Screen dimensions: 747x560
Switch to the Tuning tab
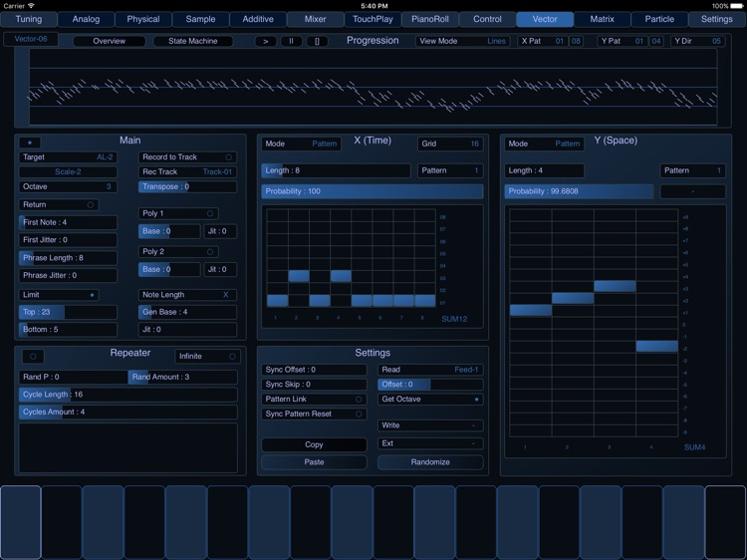pyautogui.click(x=29, y=19)
